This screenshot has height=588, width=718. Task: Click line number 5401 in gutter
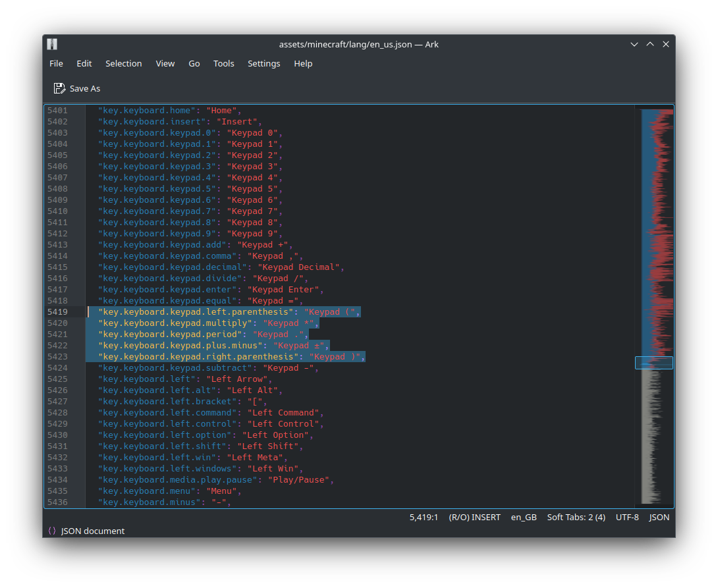pos(57,110)
